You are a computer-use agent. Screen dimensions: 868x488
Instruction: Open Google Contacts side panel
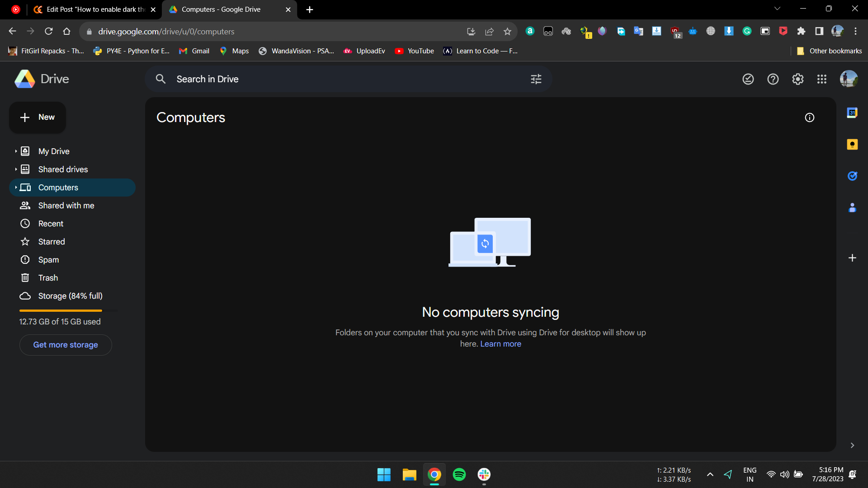(852, 207)
